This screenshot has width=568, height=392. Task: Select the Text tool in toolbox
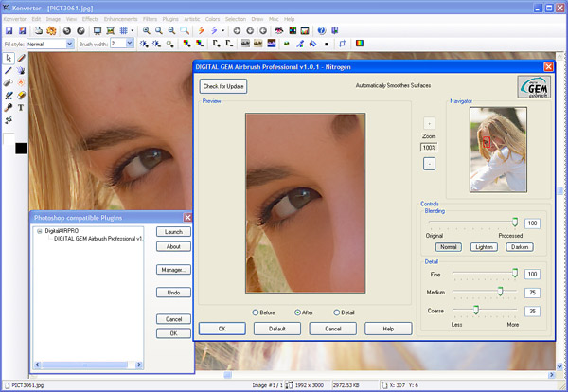coord(21,108)
